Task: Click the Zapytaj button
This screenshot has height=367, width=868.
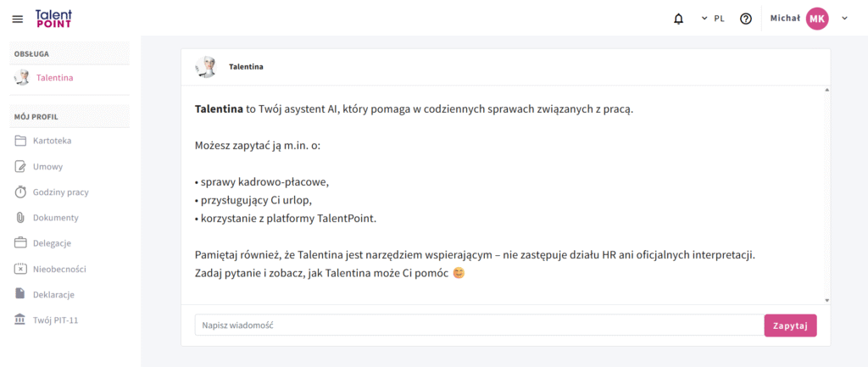Action: pos(790,325)
